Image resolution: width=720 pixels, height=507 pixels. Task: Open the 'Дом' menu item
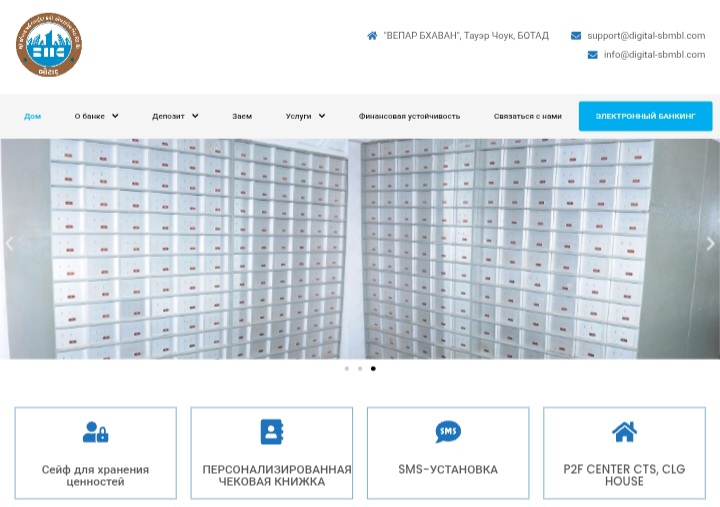click(x=33, y=116)
